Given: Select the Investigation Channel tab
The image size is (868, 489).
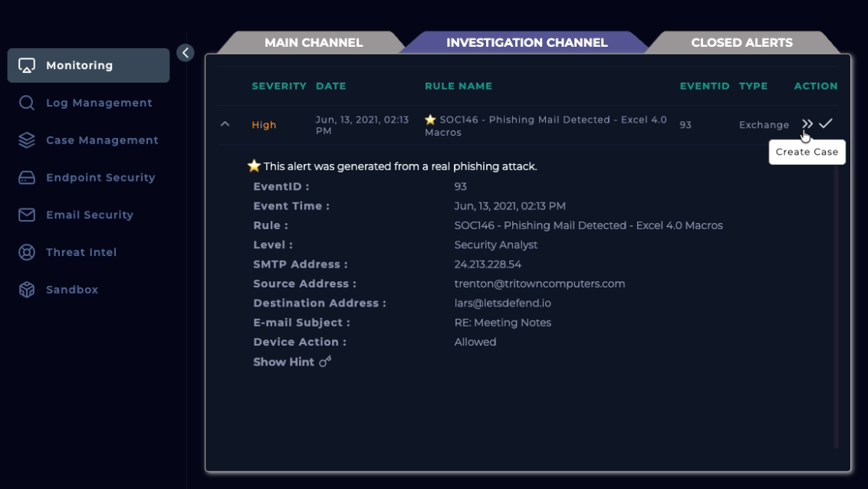Looking at the screenshot, I should [x=527, y=43].
